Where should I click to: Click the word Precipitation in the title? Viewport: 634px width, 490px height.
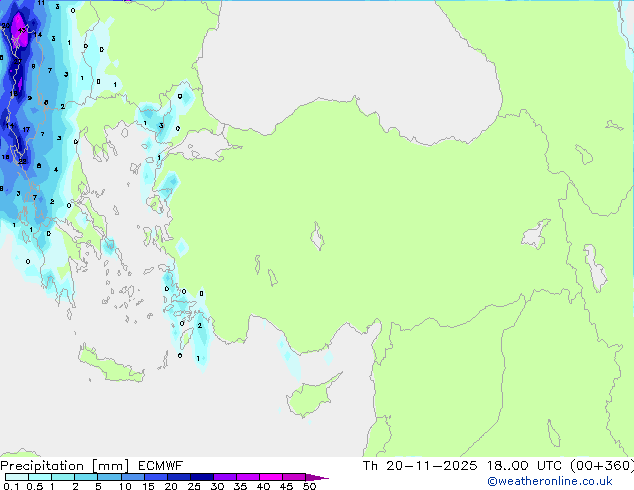tap(42, 466)
